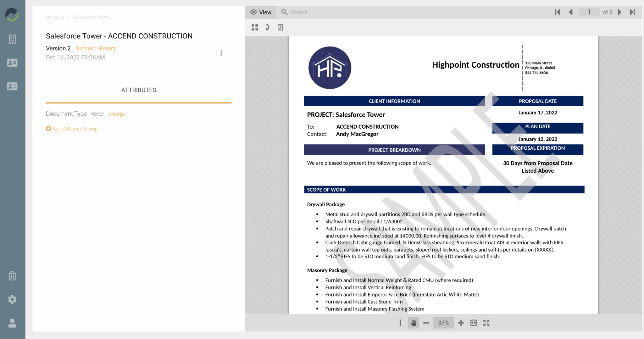
Task: Click the 844.744.6636 phone number
Action: click(536, 73)
